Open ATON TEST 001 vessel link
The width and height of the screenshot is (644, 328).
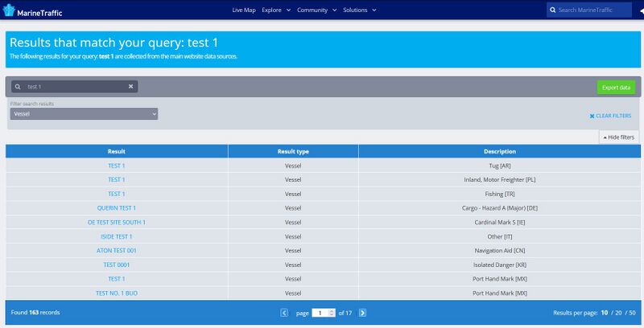click(116, 251)
